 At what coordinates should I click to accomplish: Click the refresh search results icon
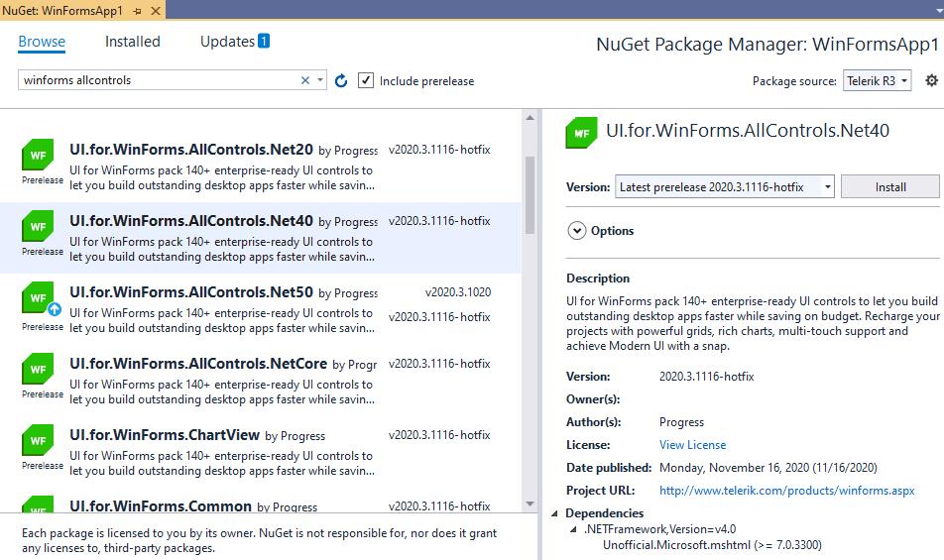point(341,80)
